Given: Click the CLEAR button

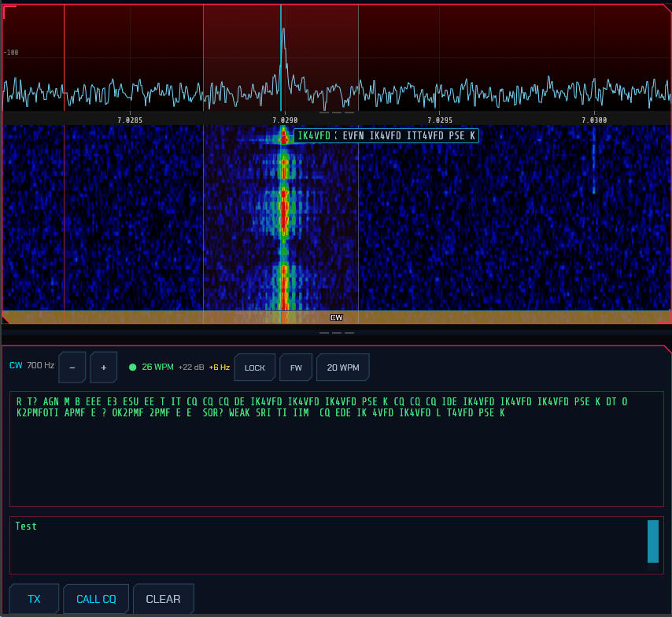Looking at the screenshot, I should coord(164,599).
